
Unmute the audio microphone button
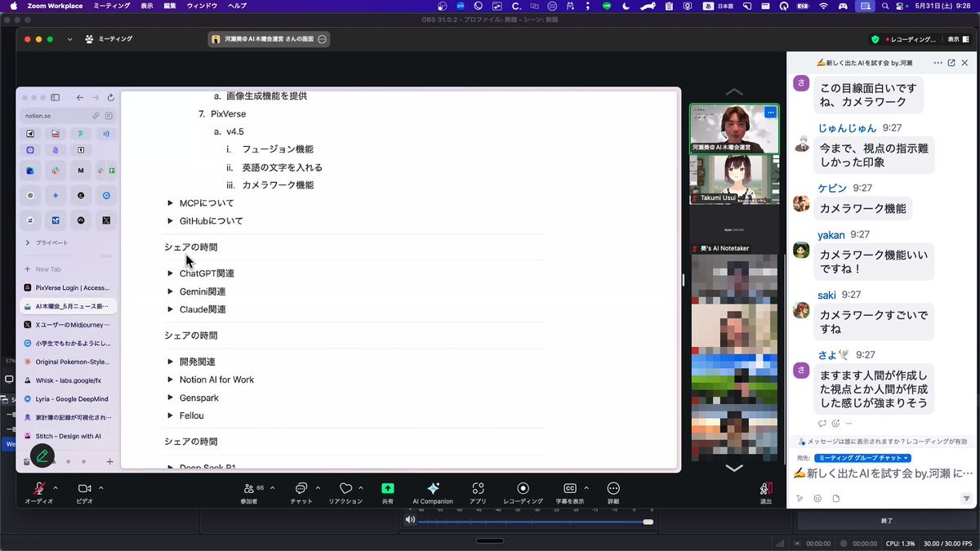[x=38, y=489]
